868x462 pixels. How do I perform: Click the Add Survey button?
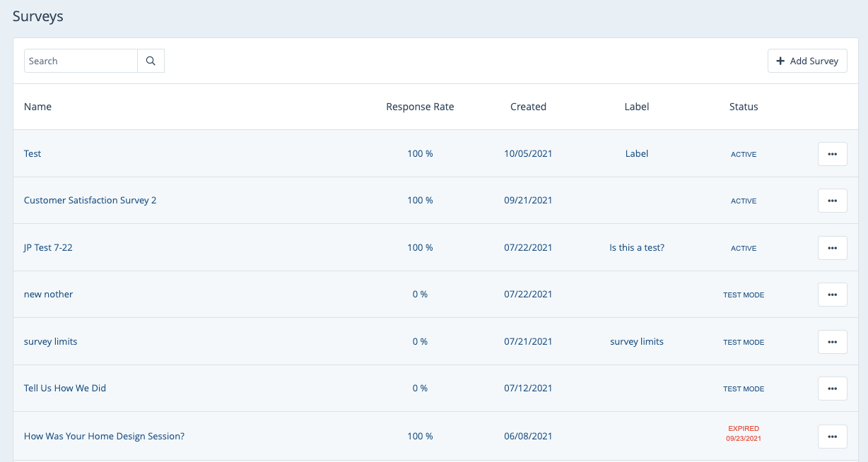[x=807, y=61]
